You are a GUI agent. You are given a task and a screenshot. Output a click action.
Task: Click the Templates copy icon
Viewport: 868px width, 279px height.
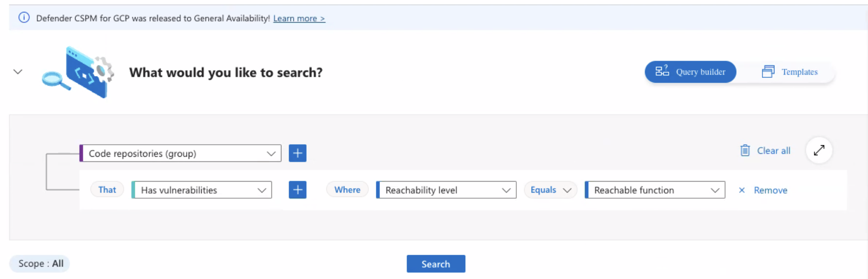pos(768,71)
